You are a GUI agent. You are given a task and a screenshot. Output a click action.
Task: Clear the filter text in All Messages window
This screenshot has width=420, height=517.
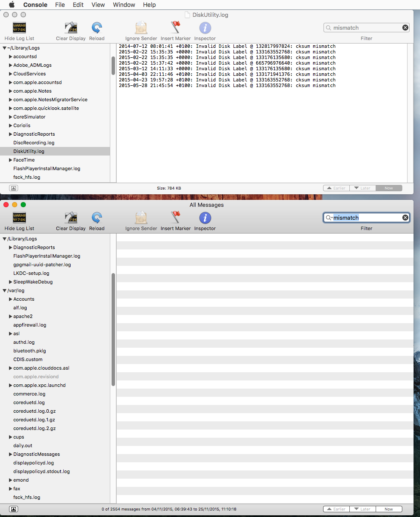405,218
